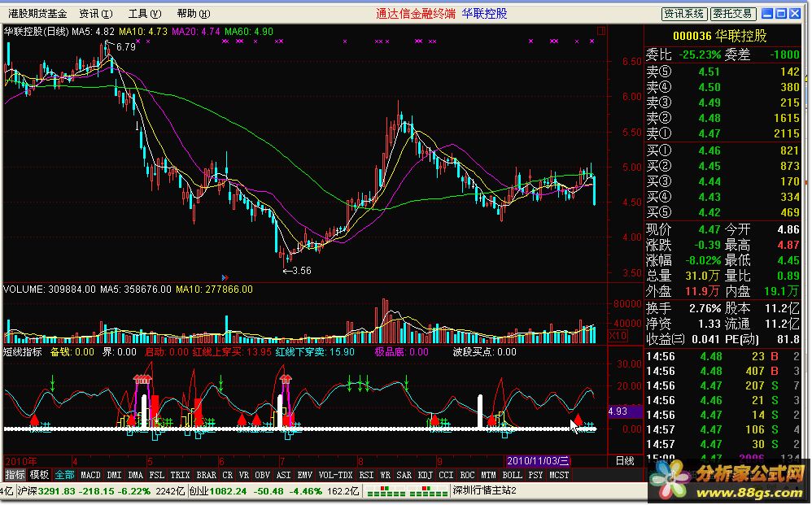Image resolution: width=812 pixels, height=505 pixels.
Task: Click the MA60: 4.90 legend
Action: [249, 32]
